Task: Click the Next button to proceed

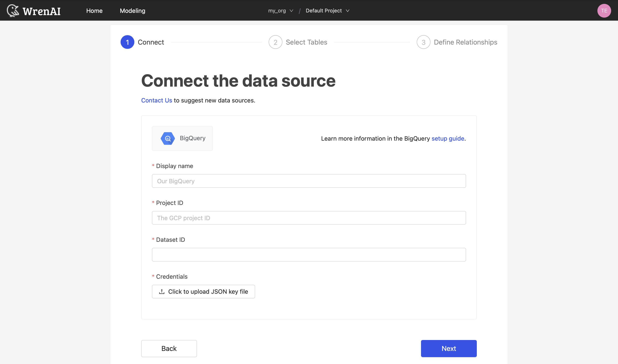Action: click(x=449, y=348)
